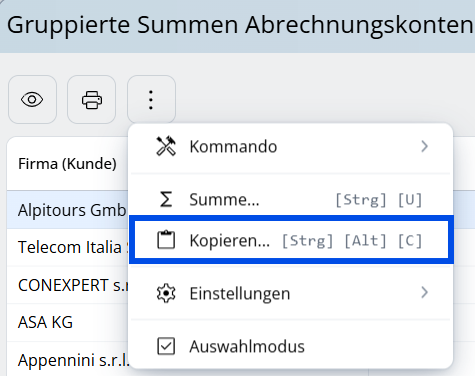Select the Appennini s.r.l. row

click(67, 360)
